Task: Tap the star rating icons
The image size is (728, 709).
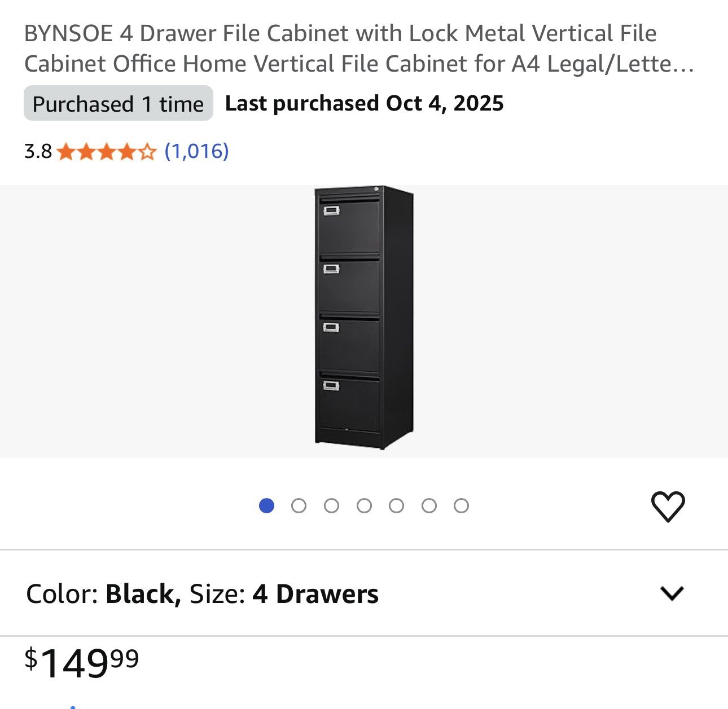Action: (x=106, y=152)
